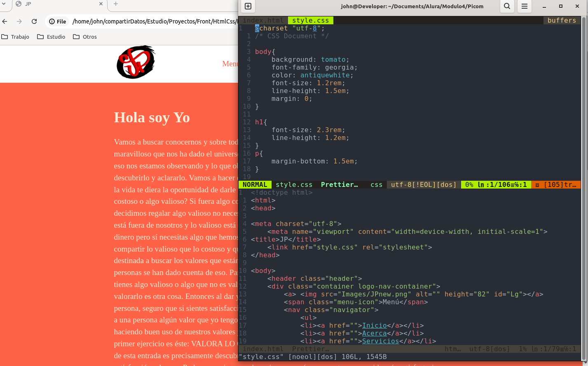Click meta viewport line in html
This screenshot has width=588, height=366.
[x=407, y=232]
